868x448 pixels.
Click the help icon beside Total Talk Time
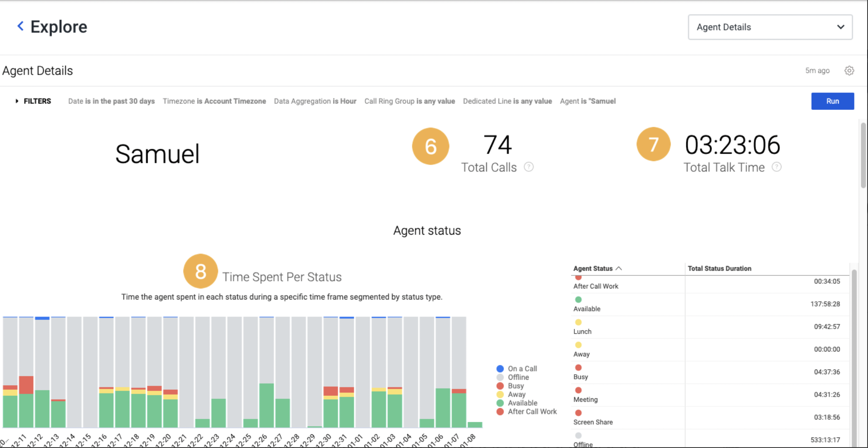[x=776, y=167]
